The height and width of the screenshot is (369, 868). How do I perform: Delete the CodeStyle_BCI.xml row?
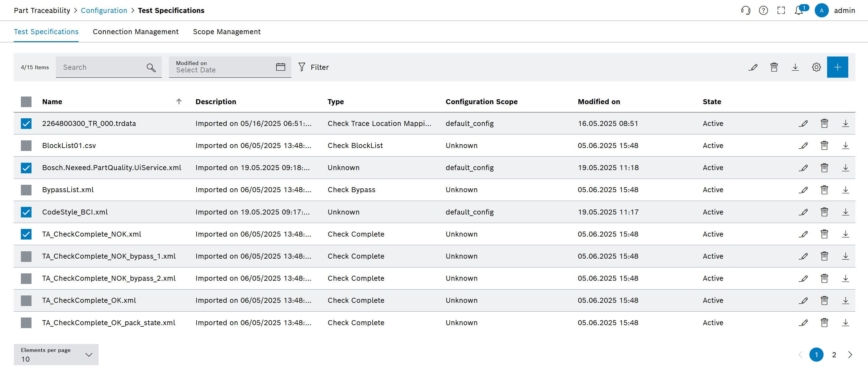pyautogui.click(x=824, y=212)
